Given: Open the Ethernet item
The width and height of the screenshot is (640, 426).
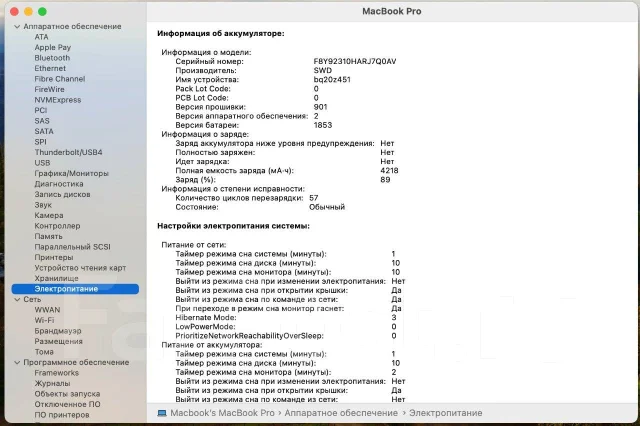Looking at the screenshot, I should point(50,68).
